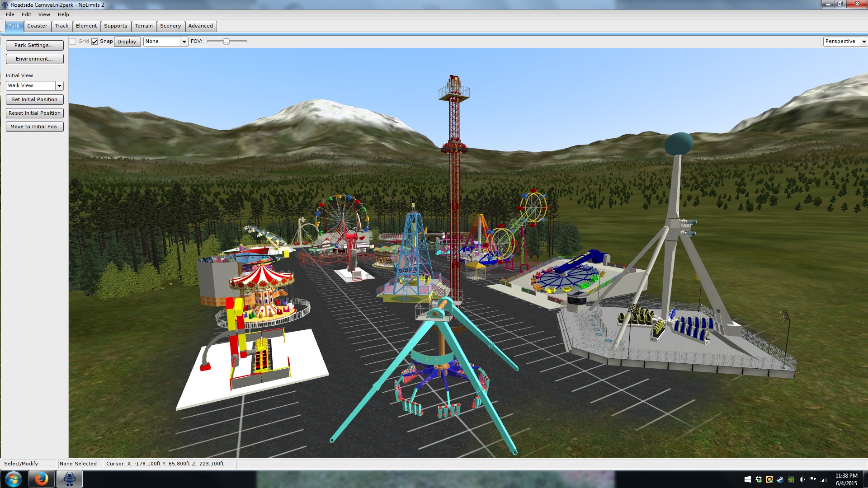Switch to the Coaster tab

(x=37, y=26)
